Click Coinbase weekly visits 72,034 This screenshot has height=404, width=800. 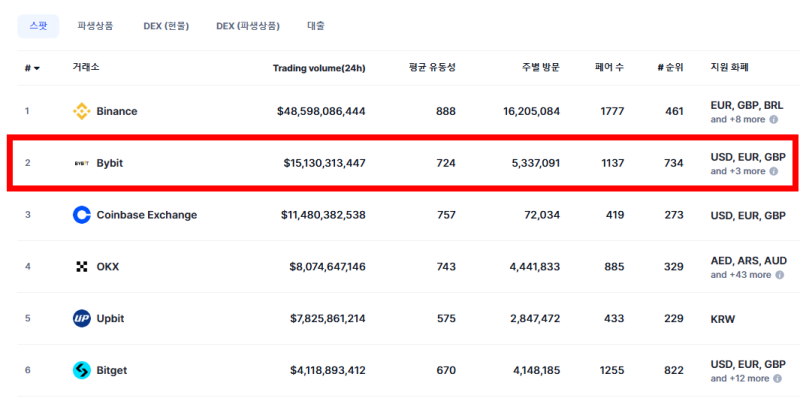(543, 215)
